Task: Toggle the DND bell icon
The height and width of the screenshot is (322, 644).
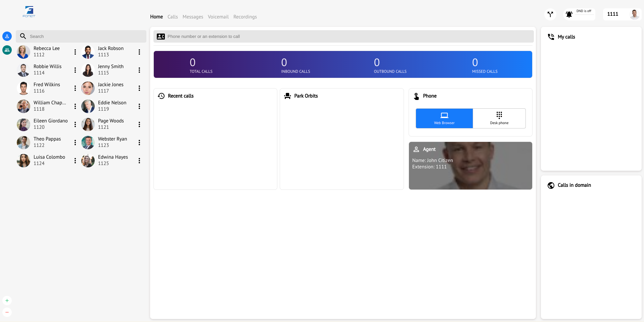Action: (569, 14)
